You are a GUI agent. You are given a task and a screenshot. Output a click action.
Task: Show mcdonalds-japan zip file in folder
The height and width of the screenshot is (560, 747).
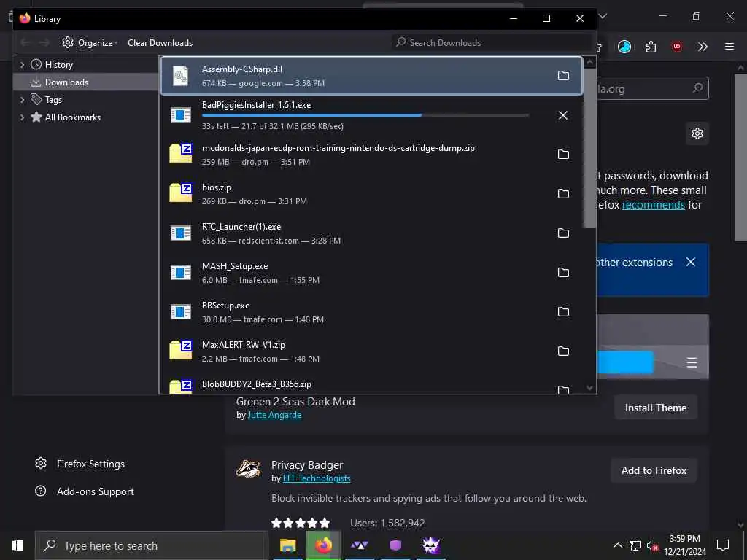coord(563,155)
